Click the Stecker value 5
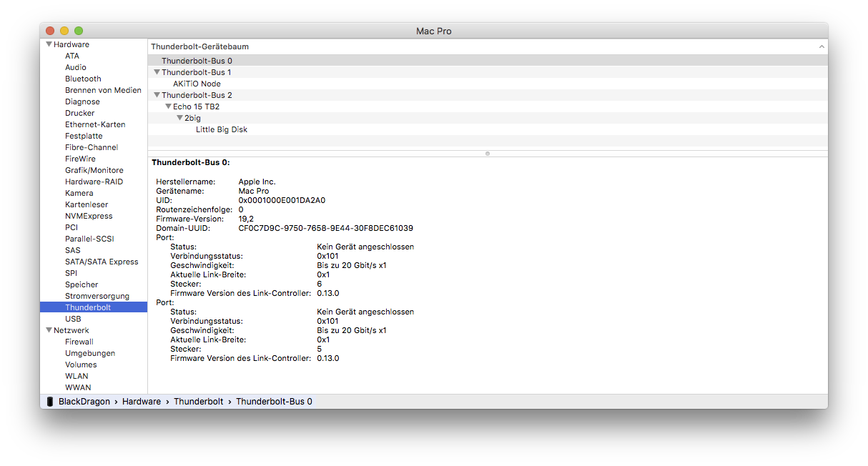The height and width of the screenshot is (466, 868). pyautogui.click(x=320, y=349)
